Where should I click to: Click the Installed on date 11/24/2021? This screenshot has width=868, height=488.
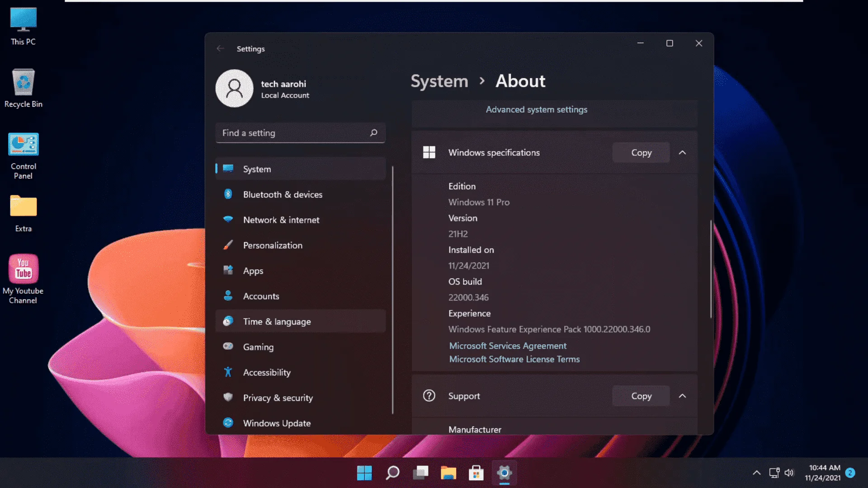pos(469,266)
